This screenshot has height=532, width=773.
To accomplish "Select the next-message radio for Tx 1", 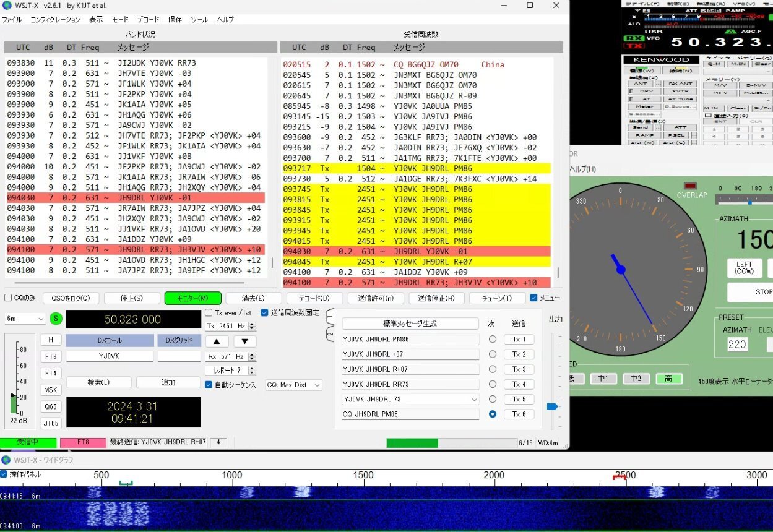I will 493,340.
